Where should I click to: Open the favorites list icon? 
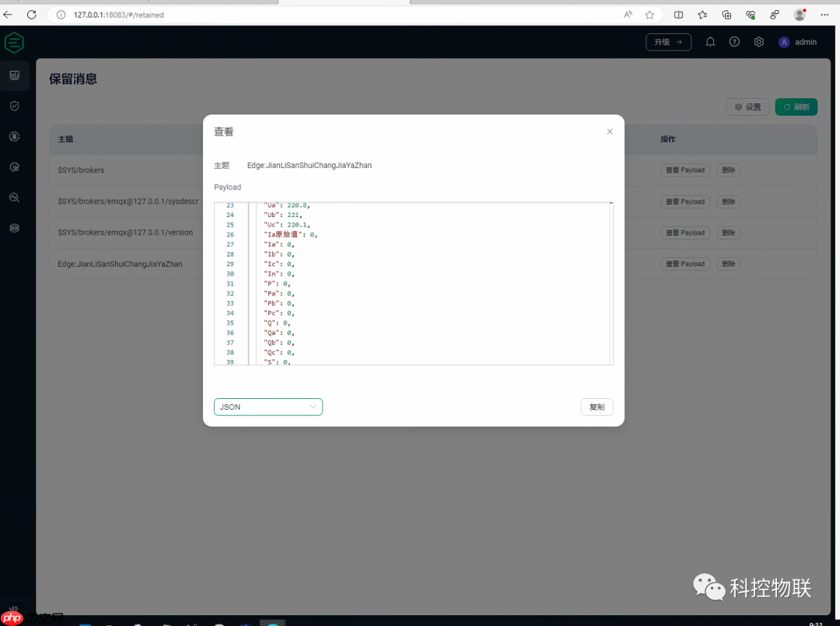coord(702,15)
